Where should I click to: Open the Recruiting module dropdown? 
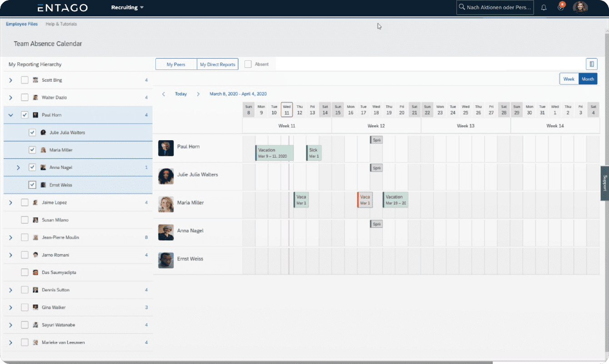127,7
